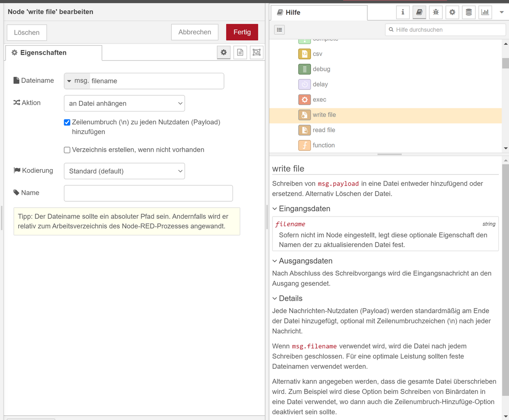The image size is (509, 420).
Task: Open the Aktion dropdown
Action: pyautogui.click(x=124, y=103)
